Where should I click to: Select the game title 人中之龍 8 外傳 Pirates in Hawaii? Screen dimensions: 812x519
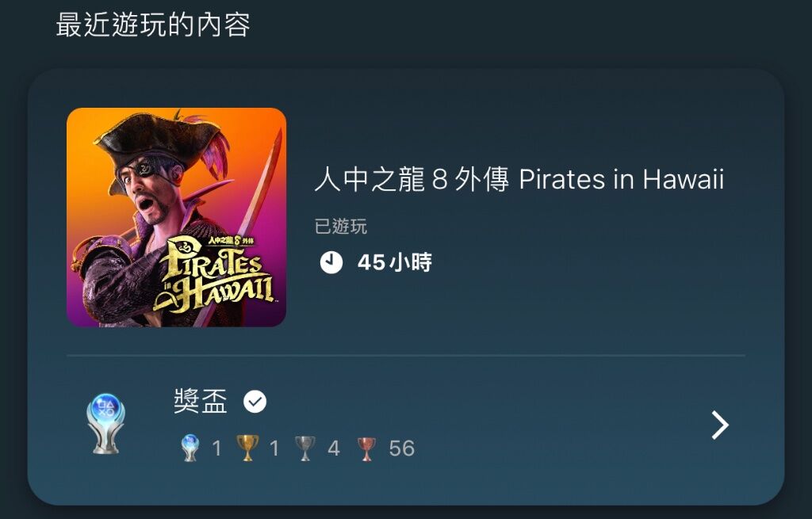point(519,180)
